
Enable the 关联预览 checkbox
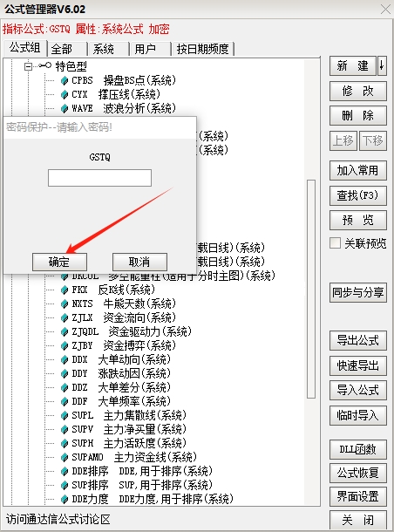point(335,243)
